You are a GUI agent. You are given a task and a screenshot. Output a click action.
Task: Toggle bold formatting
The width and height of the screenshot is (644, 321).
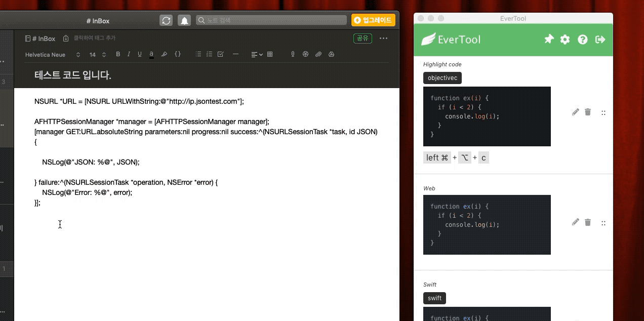click(118, 54)
